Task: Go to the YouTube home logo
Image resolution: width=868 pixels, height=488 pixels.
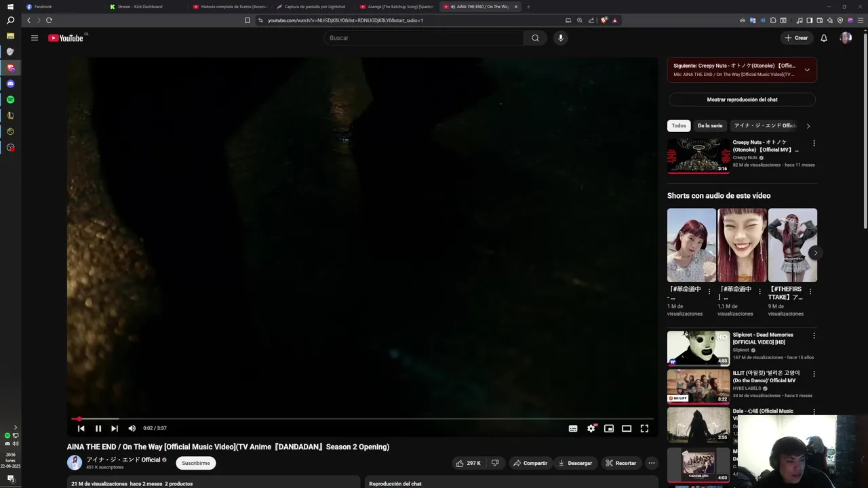Action: (66, 38)
